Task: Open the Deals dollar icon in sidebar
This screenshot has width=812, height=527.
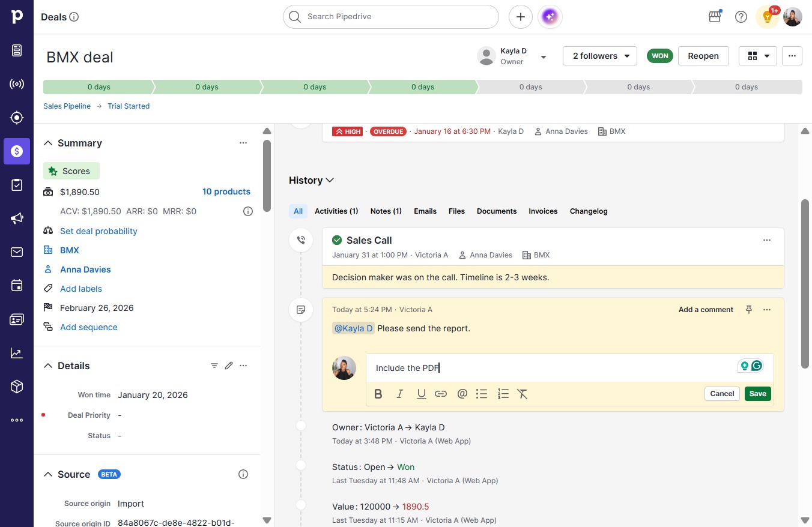Action: (x=17, y=151)
